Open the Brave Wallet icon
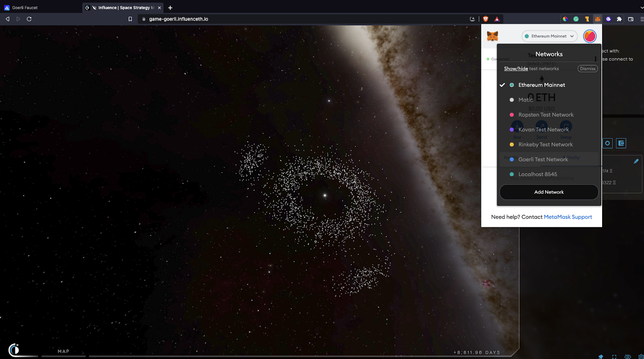Screen dimensions: 644x359 [x=631, y=19]
